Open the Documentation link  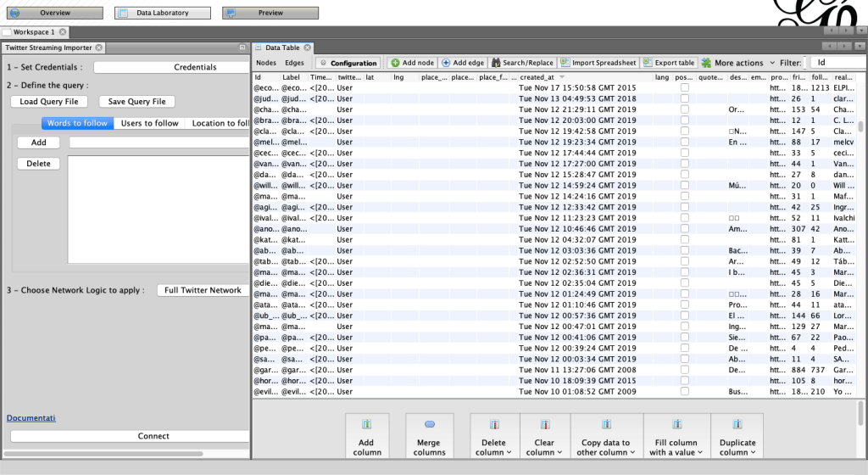(x=31, y=418)
